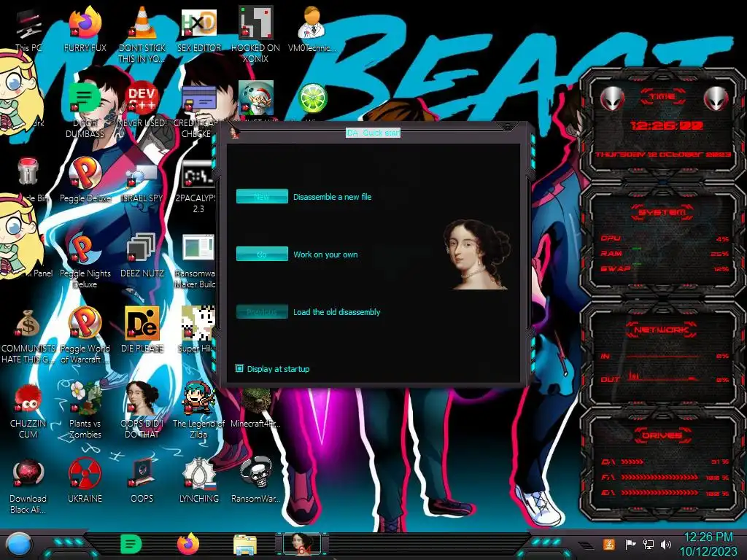This screenshot has width=747, height=560.
Task: Open the OOPS laptop desktop icon
Action: tap(142, 473)
